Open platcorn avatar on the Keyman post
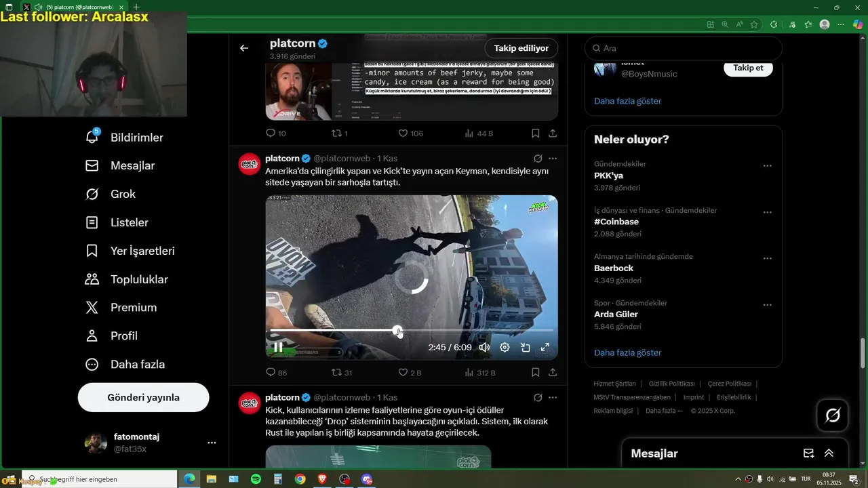868x488 pixels. (249, 164)
